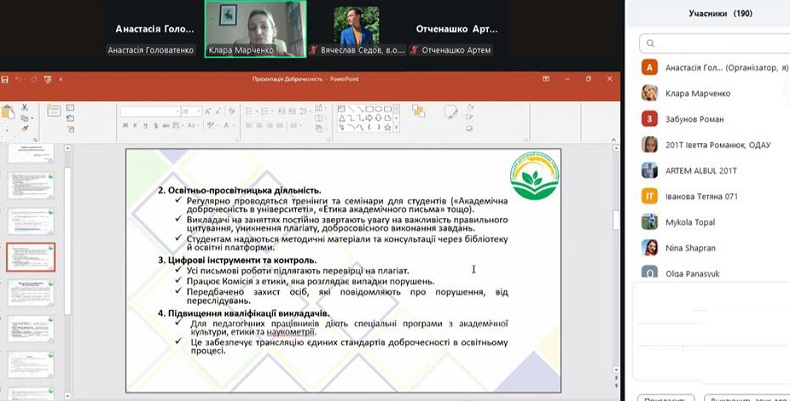Open the font name dropdown box
The width and height of the screenshot is (790, 401).
point(150,111)
